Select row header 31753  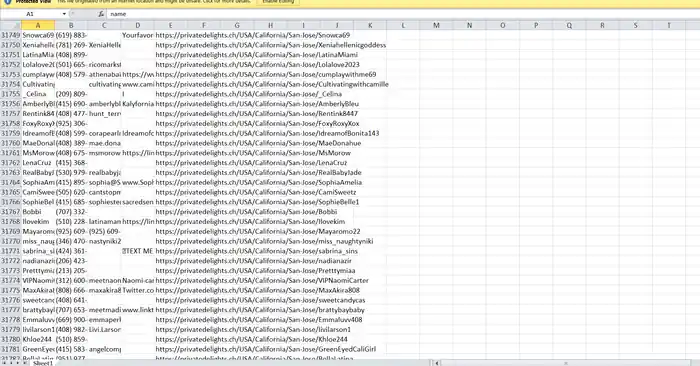[x=11, y=74]
